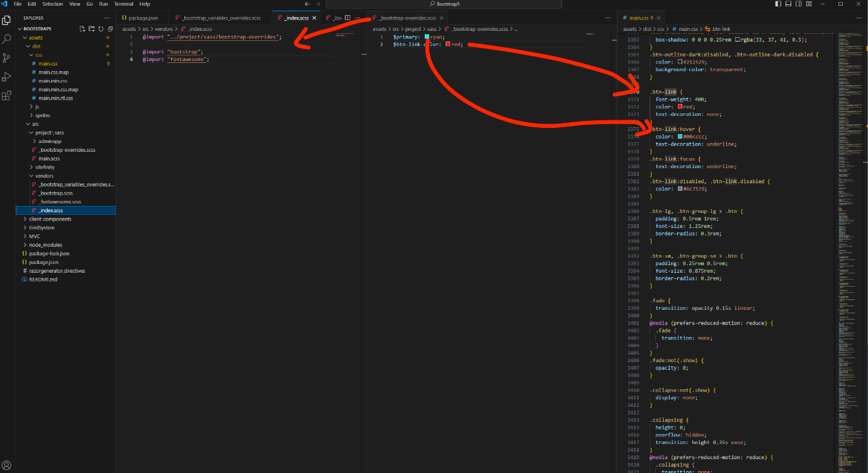The height and width of the screenshot is (473, 868).
Task: Open the Terminal menu
Action: click(123, 4)
